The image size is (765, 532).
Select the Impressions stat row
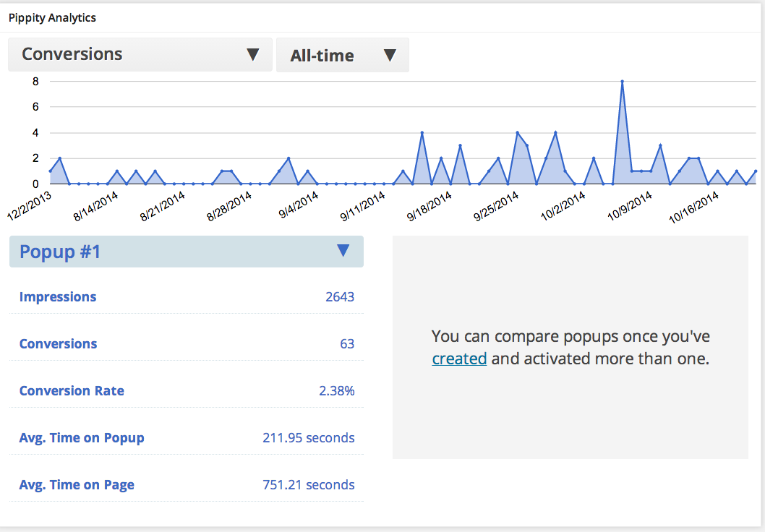187,297
